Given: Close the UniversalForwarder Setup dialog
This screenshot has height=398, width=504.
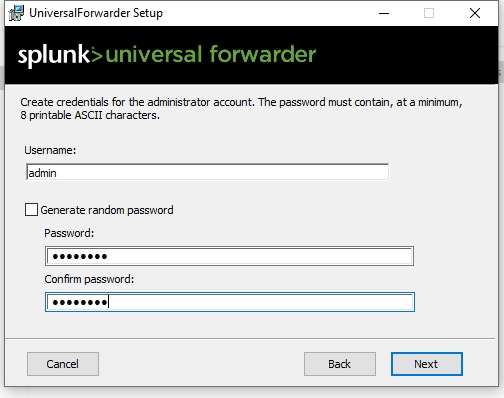Looking at the screenshot, I should click(475, 13).
